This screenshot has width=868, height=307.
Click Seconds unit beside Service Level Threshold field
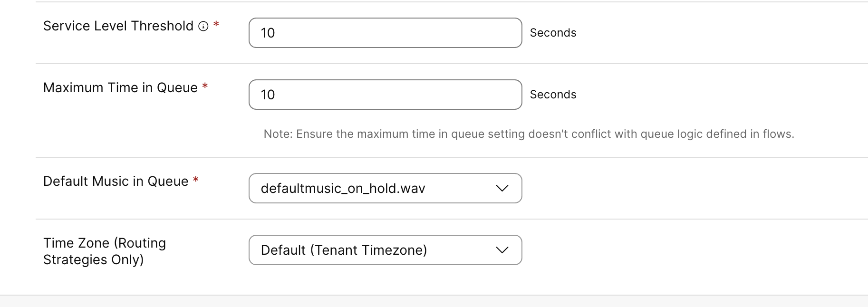(553, 33)
